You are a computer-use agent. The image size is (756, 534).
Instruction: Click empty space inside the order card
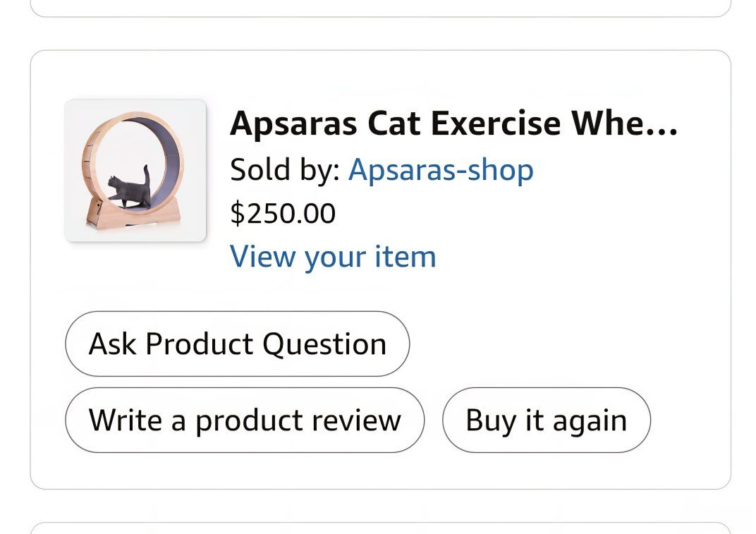point(578,296)
